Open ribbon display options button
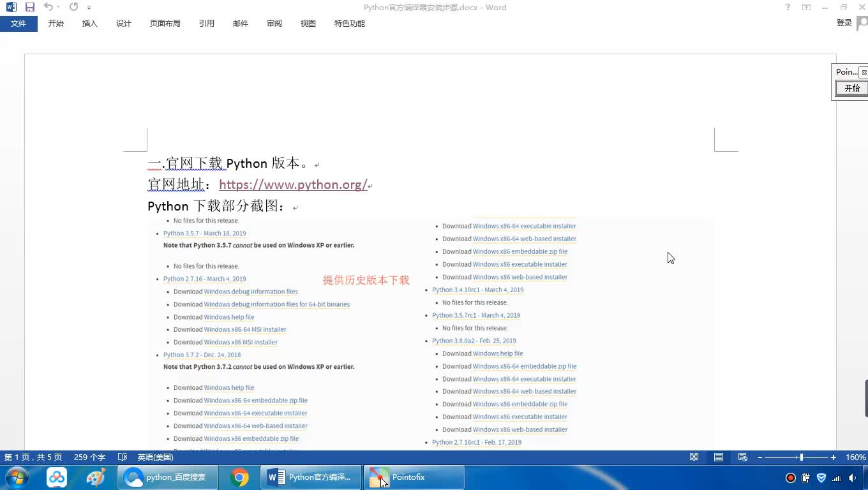The image size is (868, 490). 807,7
